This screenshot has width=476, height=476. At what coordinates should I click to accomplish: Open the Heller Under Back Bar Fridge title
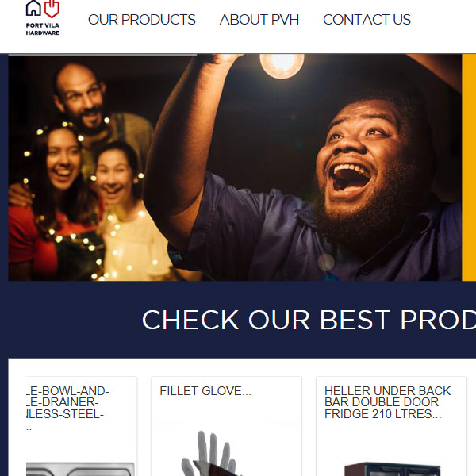[x=387, y=402]
